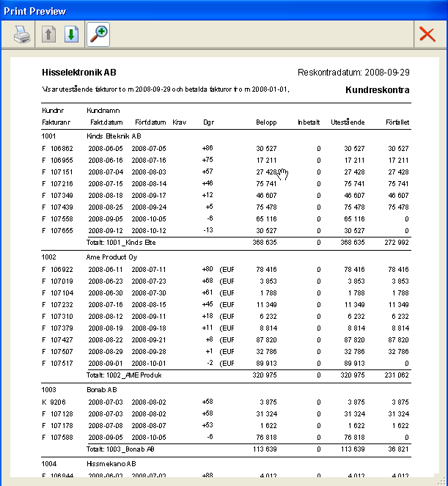Click invoice number 106955

click(x=62, y=161)
